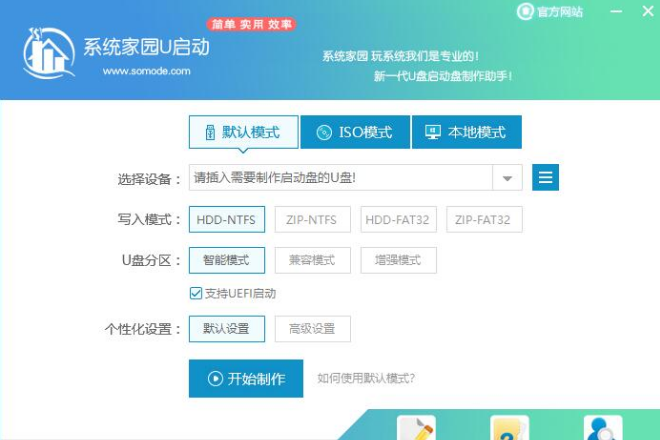
Task: Switch to the ISO模式 tab
Action: click(x=355, y=132)
